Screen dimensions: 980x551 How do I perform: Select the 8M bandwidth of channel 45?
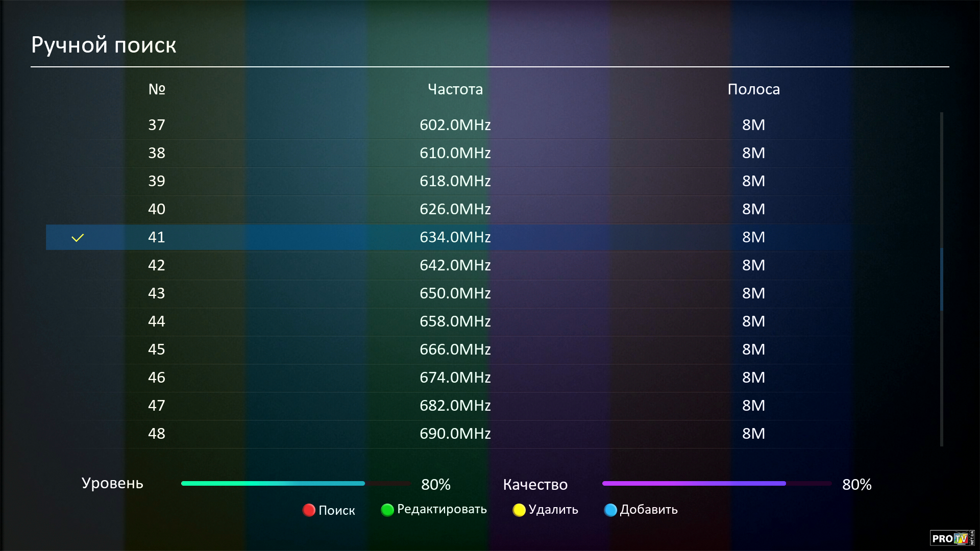click(753, 349)
